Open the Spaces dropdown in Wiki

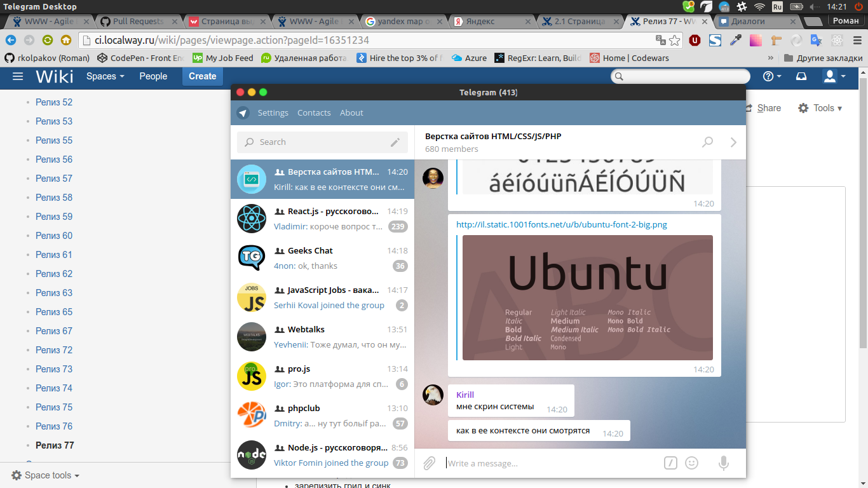coord(105,76)
